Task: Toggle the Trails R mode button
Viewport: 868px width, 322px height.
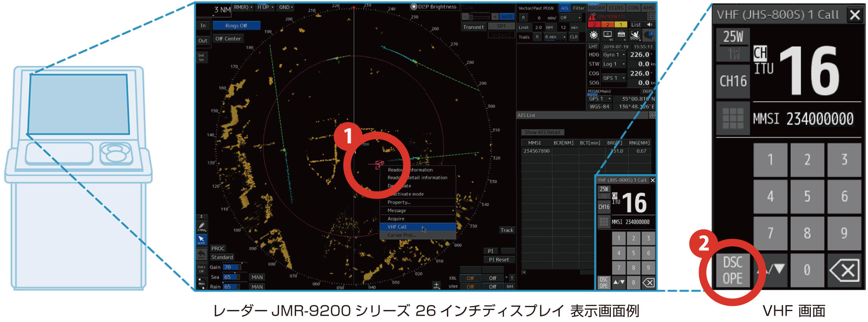Action: (537, 37)
